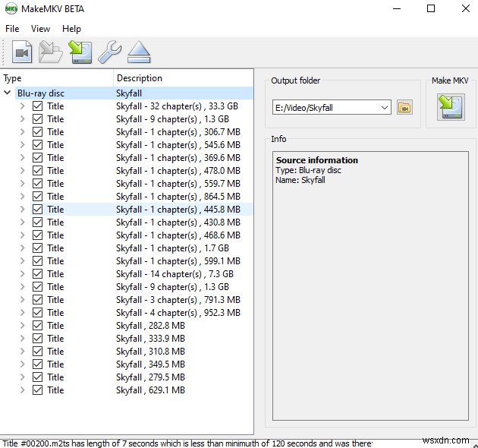Click the MakeMKV application logo icon
This screenshot has height=448, width=478.
11,9
